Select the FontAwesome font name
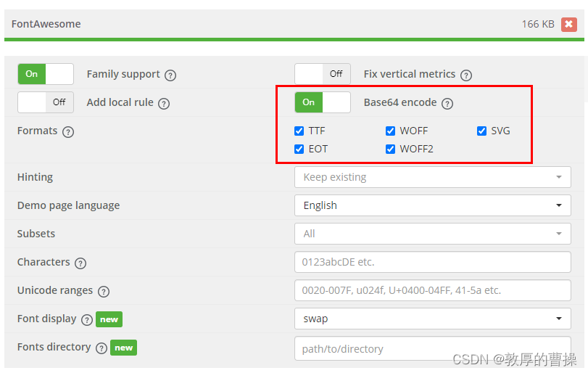The height and width of the screenshot is (373, 588). (x=46, y=24)
